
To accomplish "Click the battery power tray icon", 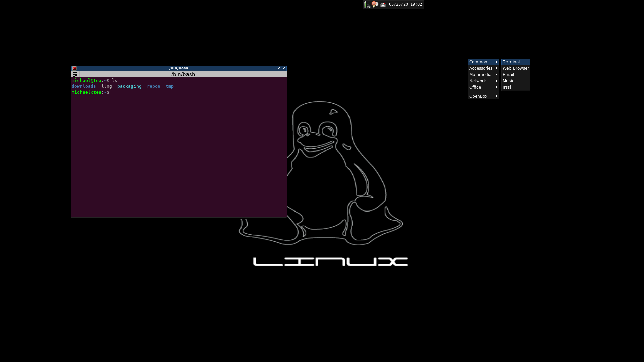I will [367, 5].
